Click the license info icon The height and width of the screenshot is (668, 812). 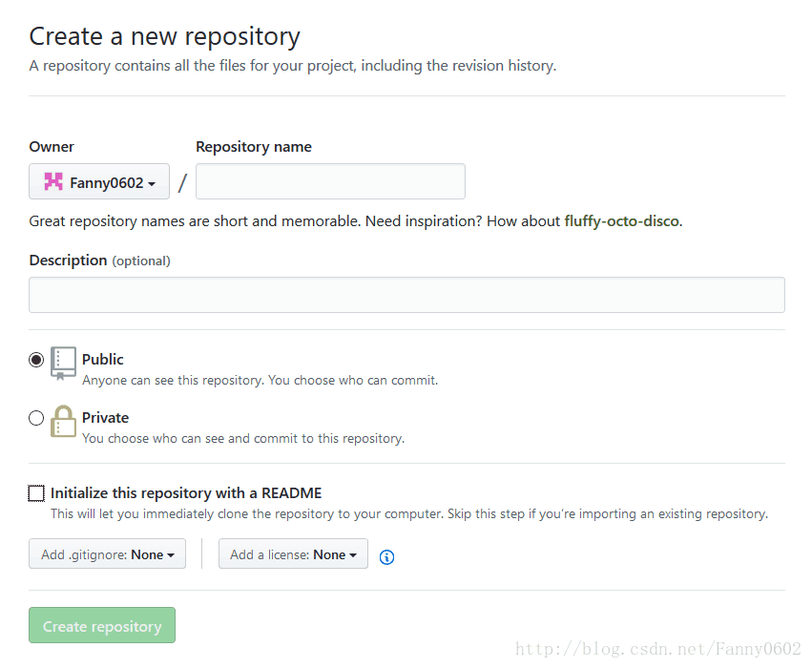[386, 557]
